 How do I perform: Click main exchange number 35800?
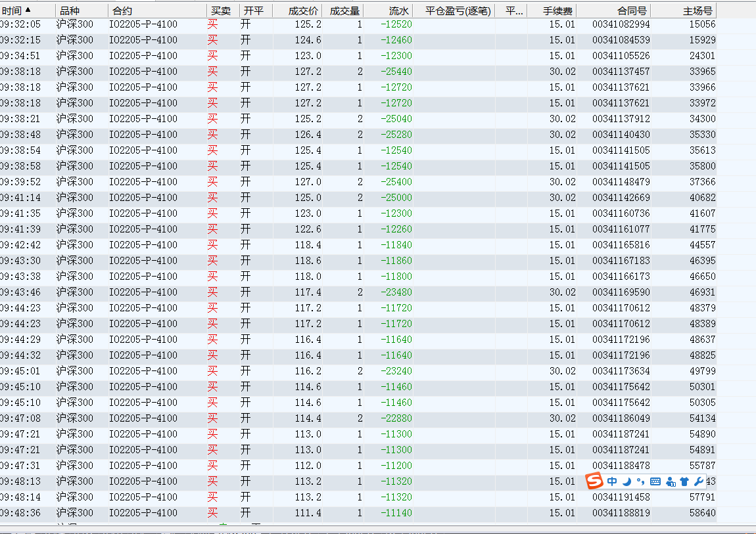click(x=703, y=166)
